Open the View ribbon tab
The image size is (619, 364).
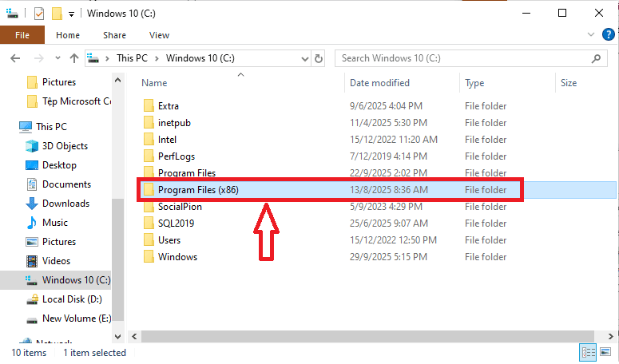[159, 35]
